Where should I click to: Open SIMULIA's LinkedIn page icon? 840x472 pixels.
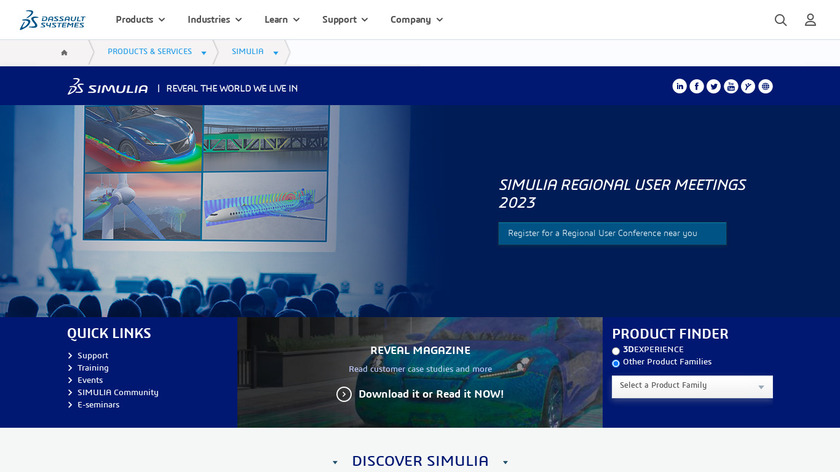(x=679, y=86)
